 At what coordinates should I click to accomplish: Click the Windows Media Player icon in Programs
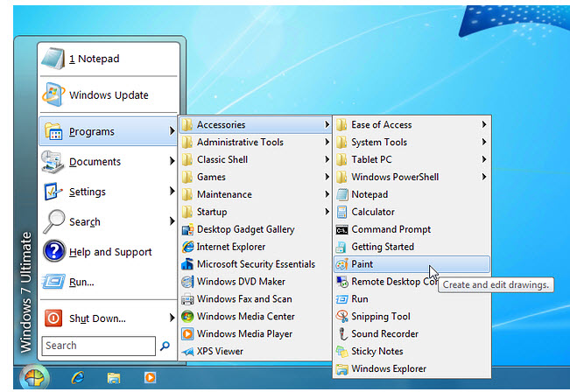click(x=186, y=334)
